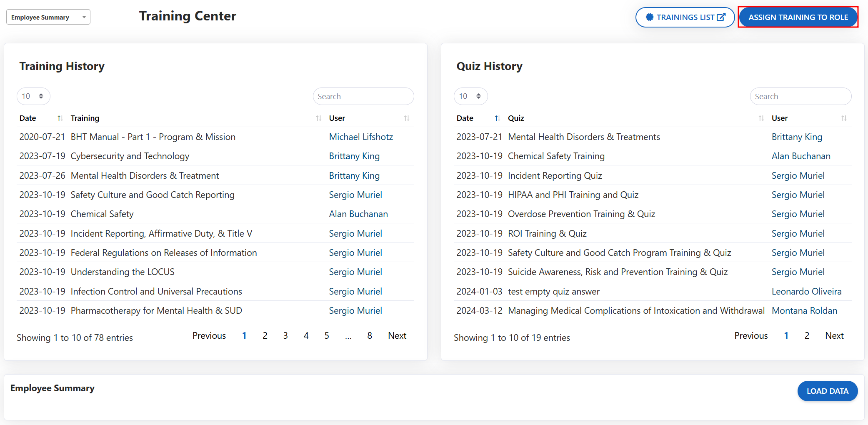The image size is (868, 425).
Task: Click Assign Training To Role button
Action: 798,17
